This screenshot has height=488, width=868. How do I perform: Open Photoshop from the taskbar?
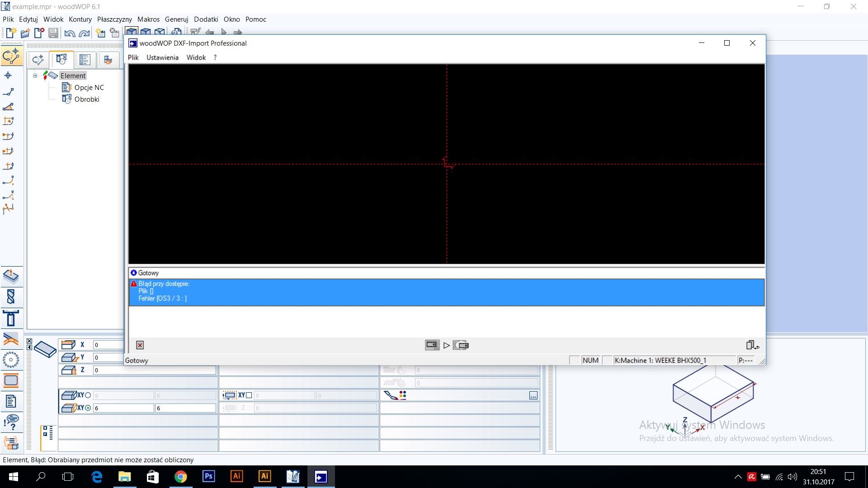pyautogui.click(x=208, y=477)
